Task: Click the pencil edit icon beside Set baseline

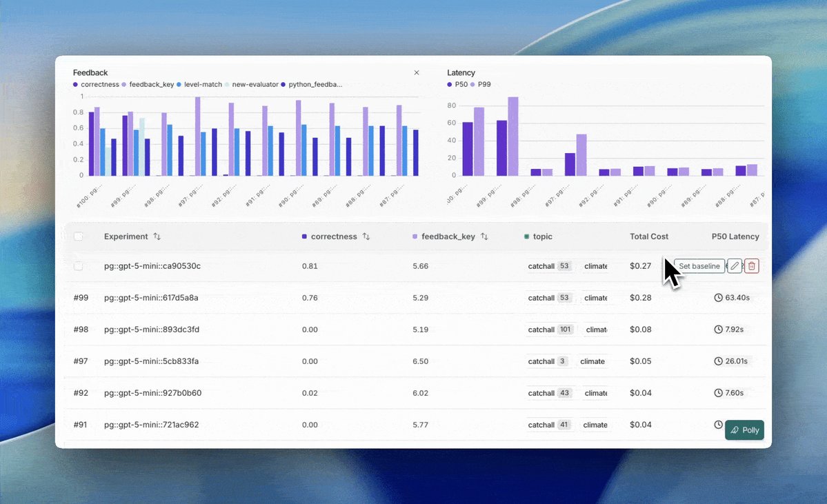Action: point(734,265)
